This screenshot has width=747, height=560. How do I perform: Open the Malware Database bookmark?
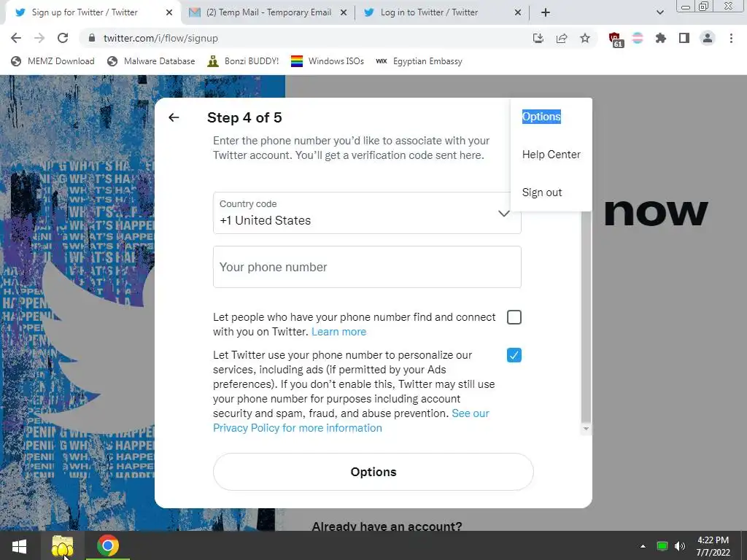[152, 61]
